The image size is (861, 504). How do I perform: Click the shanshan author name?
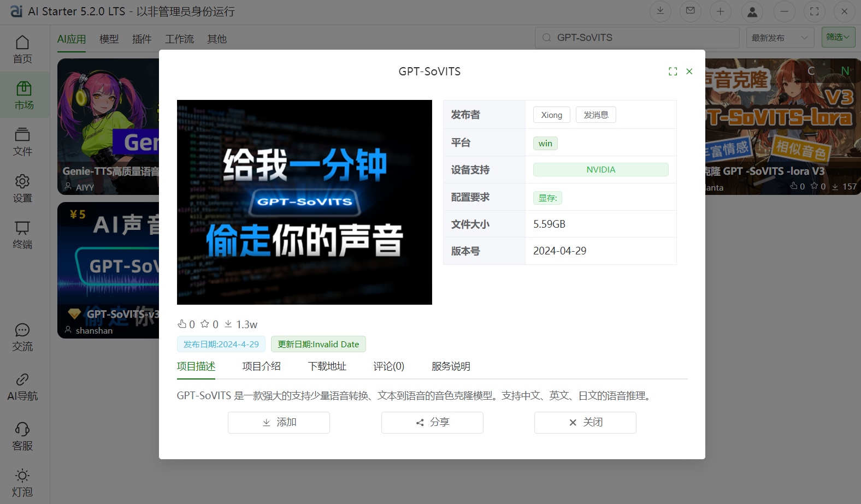pos(94,330)
